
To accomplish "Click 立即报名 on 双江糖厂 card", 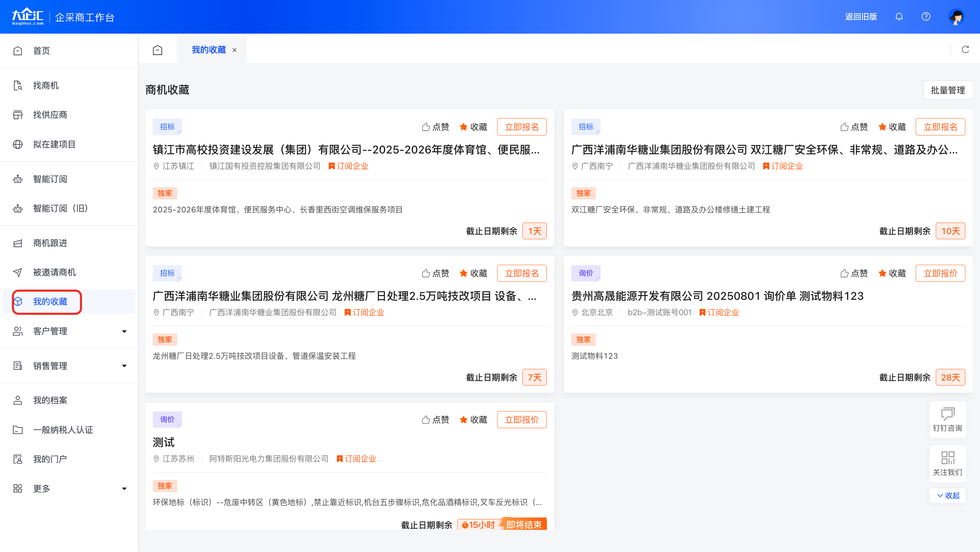I will (x=941, y=127).
